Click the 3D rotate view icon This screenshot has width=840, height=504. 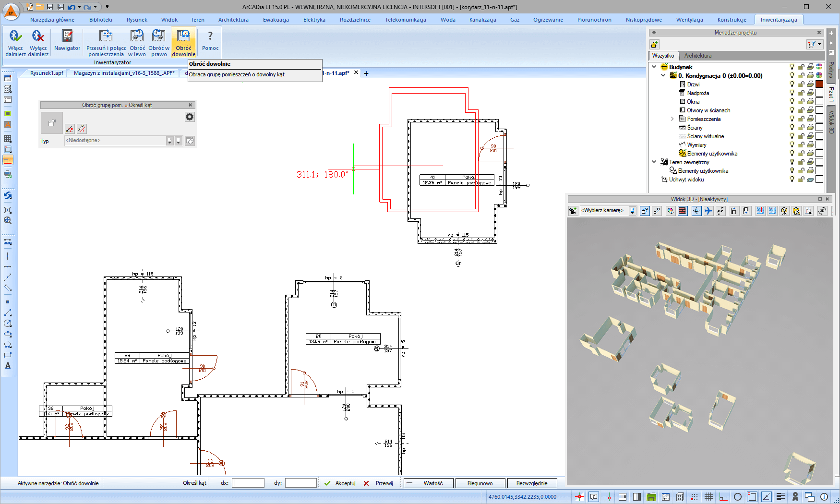pos(822,211)
